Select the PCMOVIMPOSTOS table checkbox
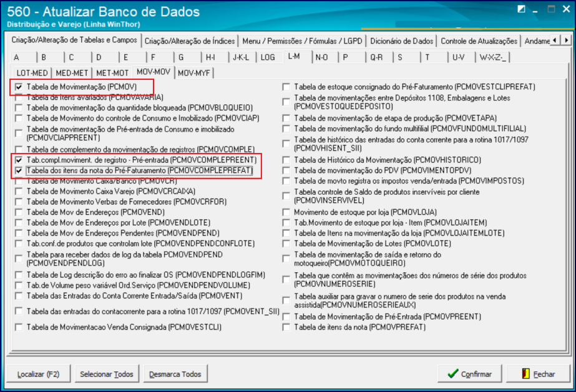Screen dimensions: 576x392 [286, 181]
